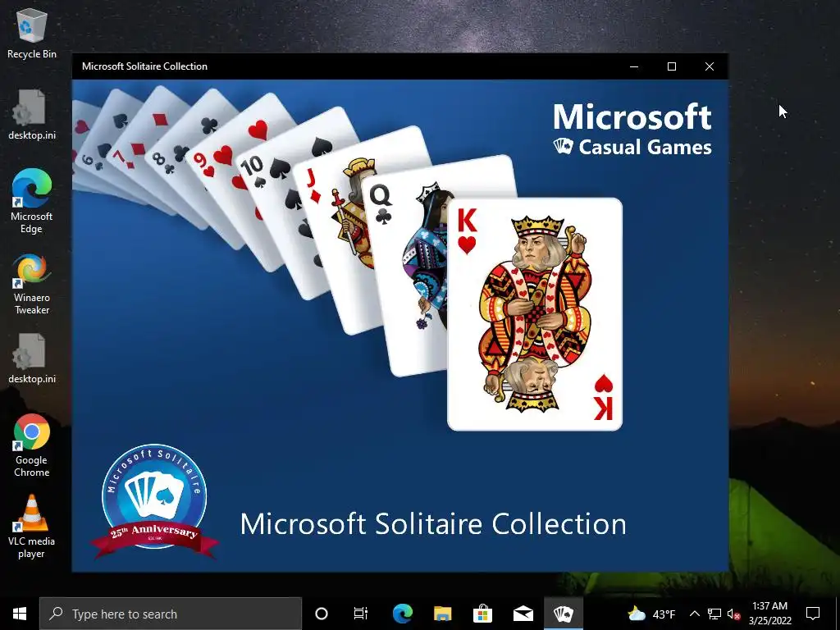The width and height of the screenshot is (840, 630).
Task: Open Cortana from the taskbar circle icon
Action: 322,614
